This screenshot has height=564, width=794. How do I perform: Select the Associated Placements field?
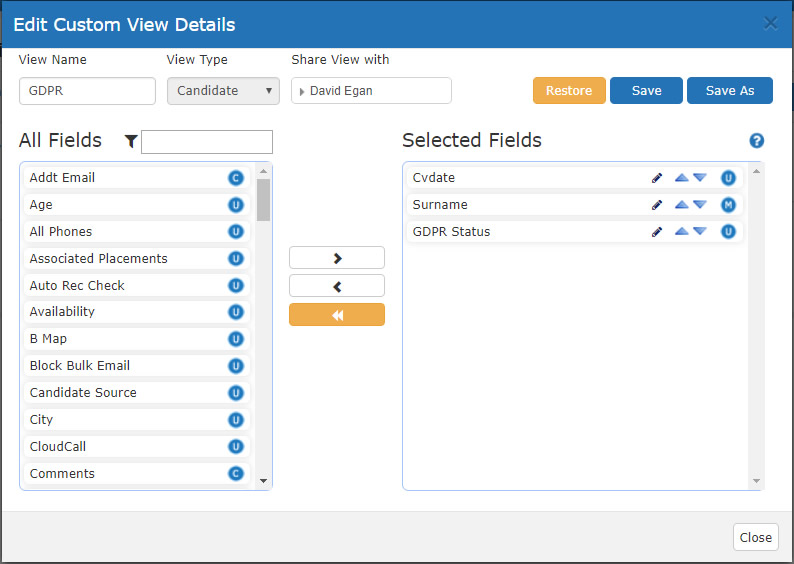[137, 259]
